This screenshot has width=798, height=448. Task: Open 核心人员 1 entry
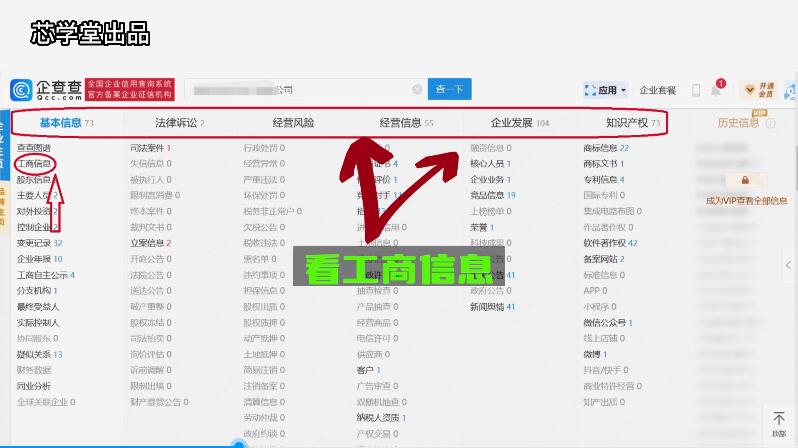tap(490, 163)
